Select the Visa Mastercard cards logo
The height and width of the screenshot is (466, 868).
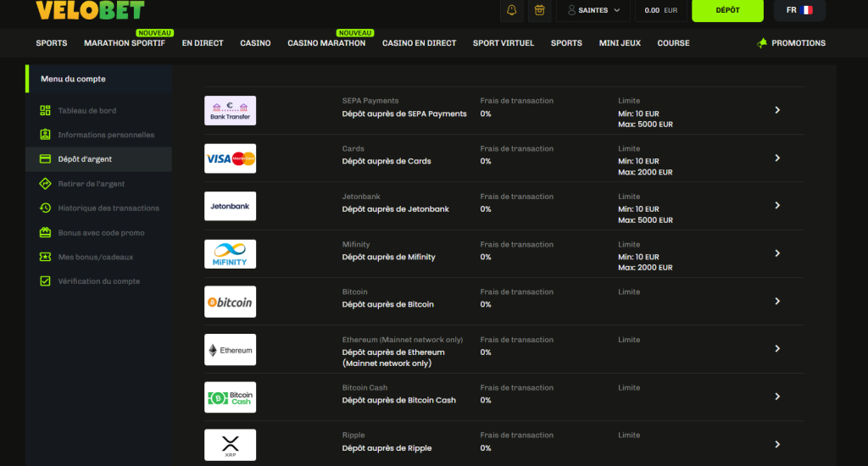pos(230,158)
